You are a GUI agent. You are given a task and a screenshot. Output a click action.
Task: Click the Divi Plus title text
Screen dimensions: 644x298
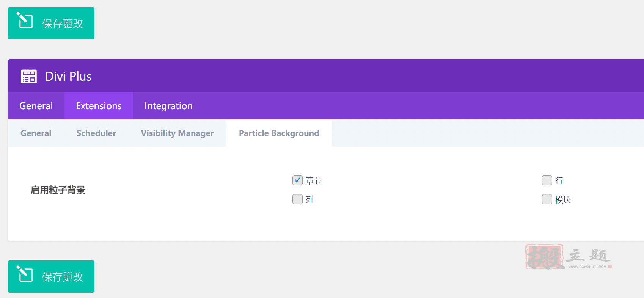pyautogui.click(x=68, y=76)
